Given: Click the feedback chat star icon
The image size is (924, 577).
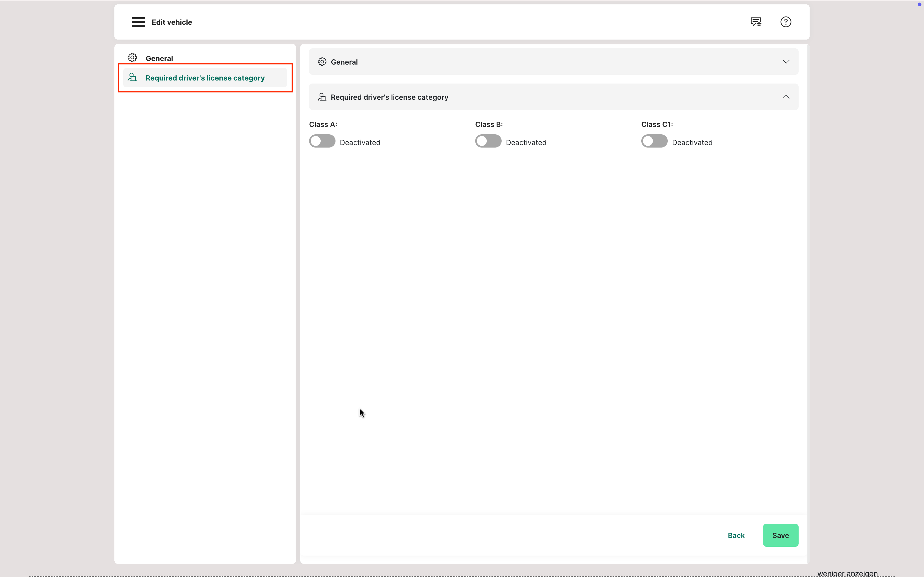Looking at the screenshot, I should tap(756, 22).
